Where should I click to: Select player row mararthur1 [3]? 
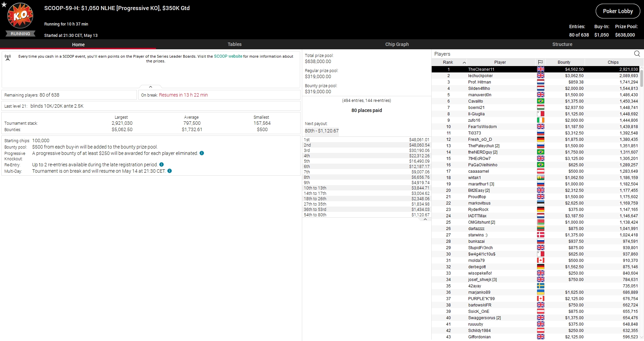click(x=535, y=184)
